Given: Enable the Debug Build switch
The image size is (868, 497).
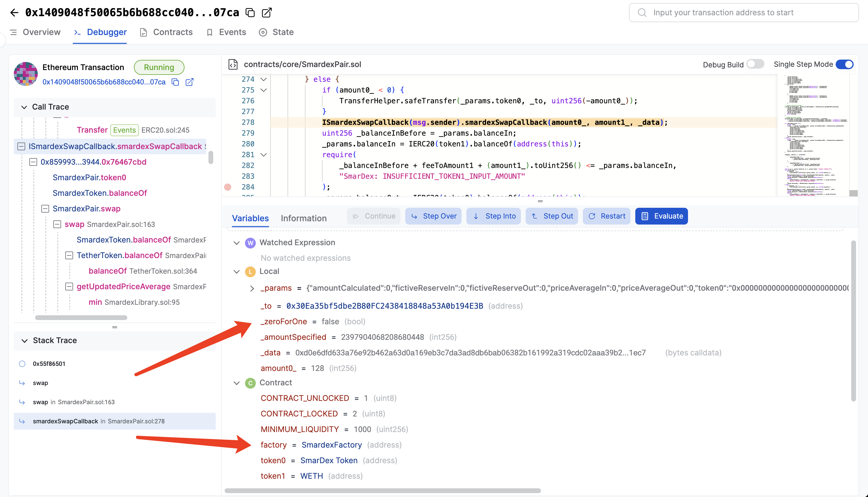Looking at the screenshot, I should point(755,64).
